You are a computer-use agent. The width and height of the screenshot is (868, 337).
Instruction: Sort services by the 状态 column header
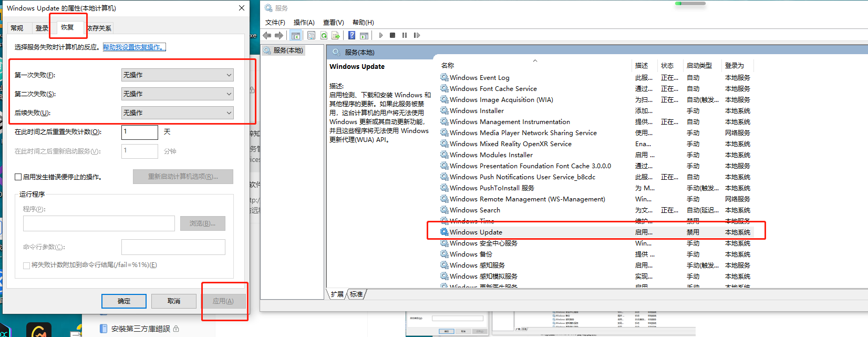[x=670, y=65]
